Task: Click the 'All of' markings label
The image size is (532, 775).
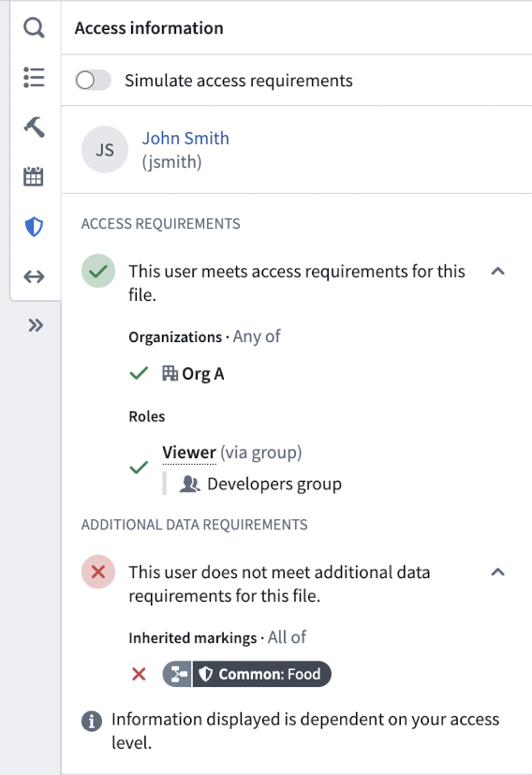Action: [287, 637]
